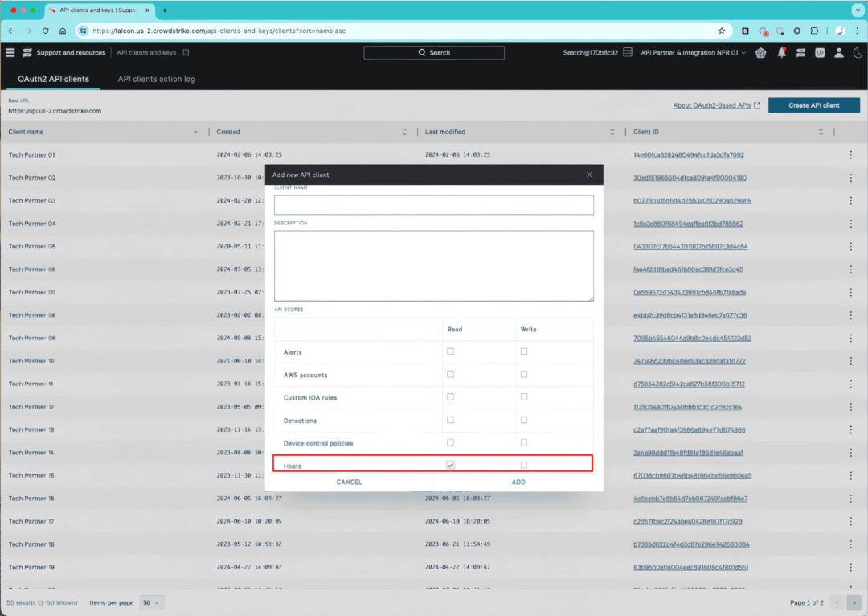This screenshot has height=616, width=868.
Task: Enable Read scope for Alerts
Action: [451, 351]
